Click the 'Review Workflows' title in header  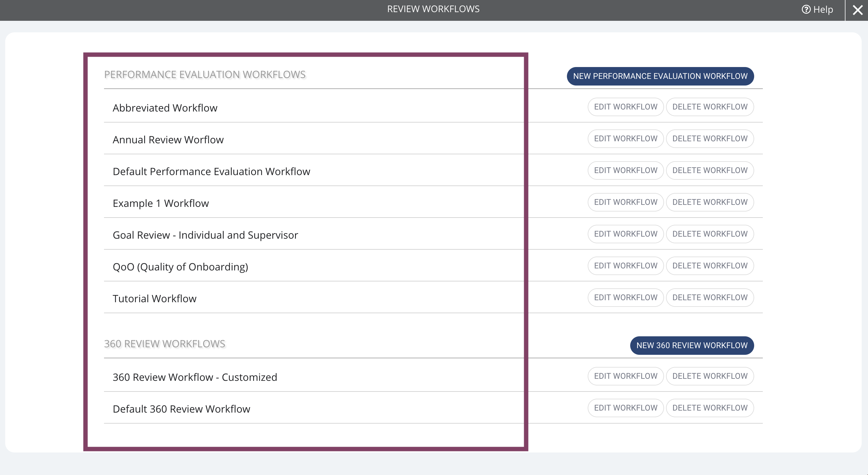[x=433, y=9]
